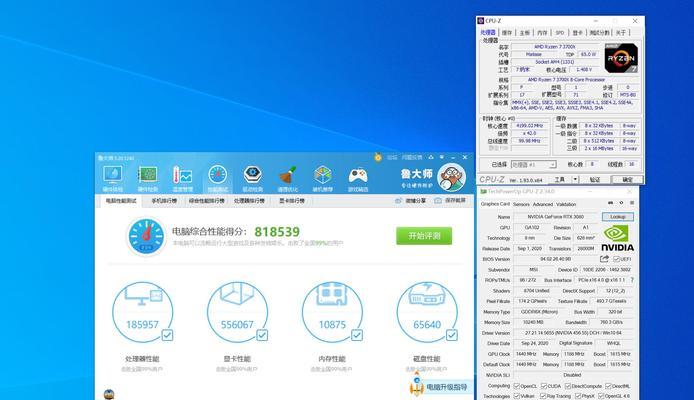Click GPU-Z screenshot camera icon
The height and width of the screenshot is (400, 694).
click(x=610, y=203)
